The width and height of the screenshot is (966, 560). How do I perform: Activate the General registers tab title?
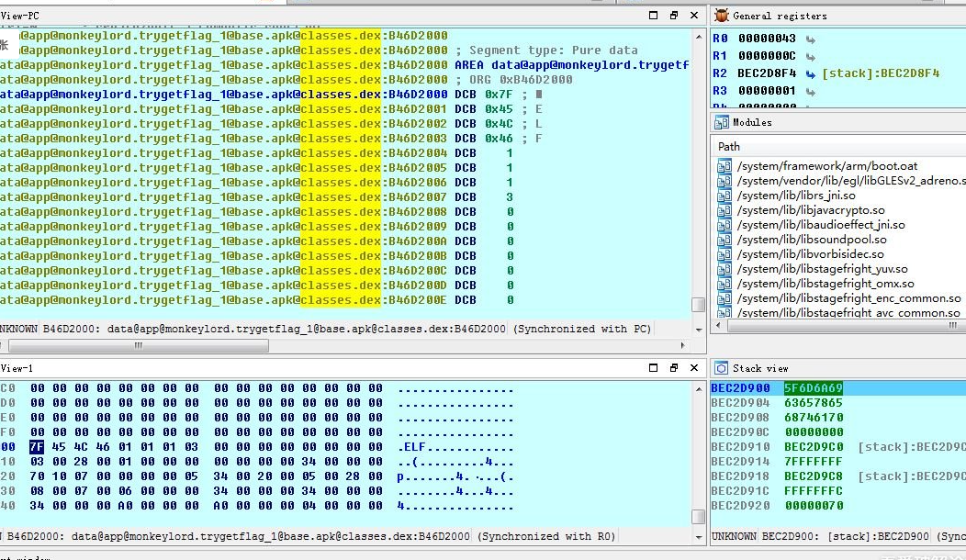(x=780, y=16)
